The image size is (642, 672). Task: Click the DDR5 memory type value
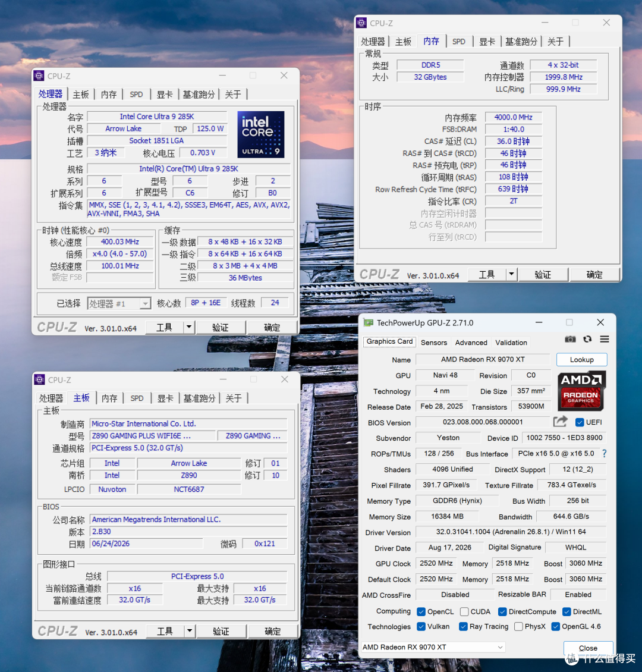tap(430, 65)
